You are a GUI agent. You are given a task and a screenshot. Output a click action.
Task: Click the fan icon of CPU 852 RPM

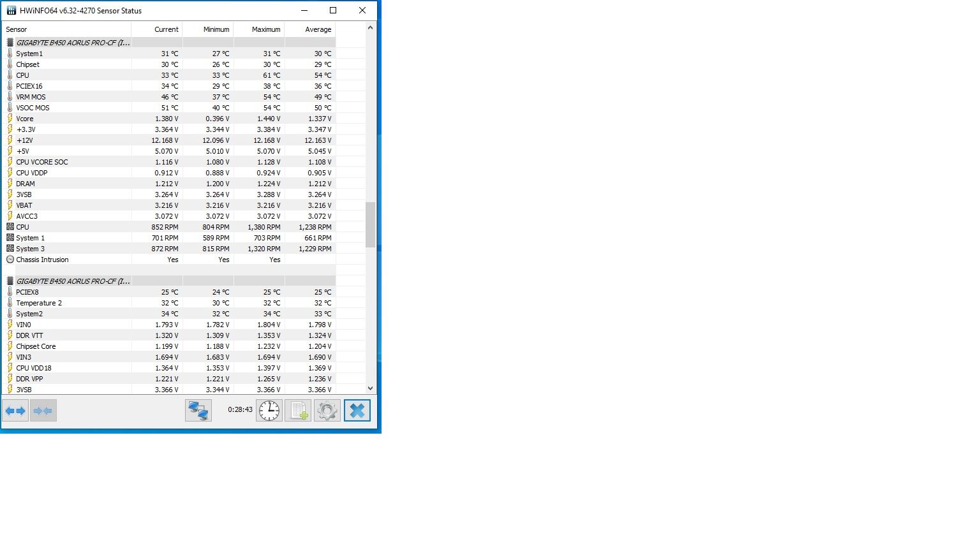(x=10, y=226)
